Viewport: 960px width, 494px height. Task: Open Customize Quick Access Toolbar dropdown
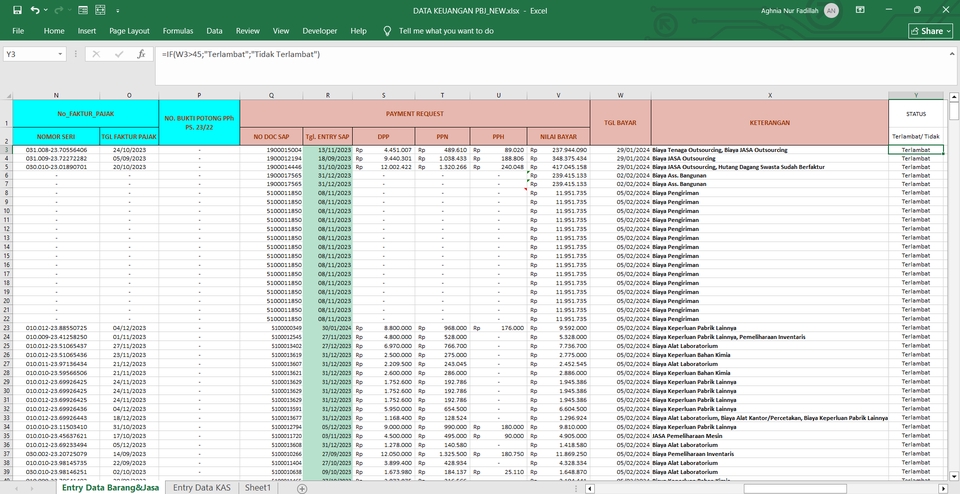(117, 10)
